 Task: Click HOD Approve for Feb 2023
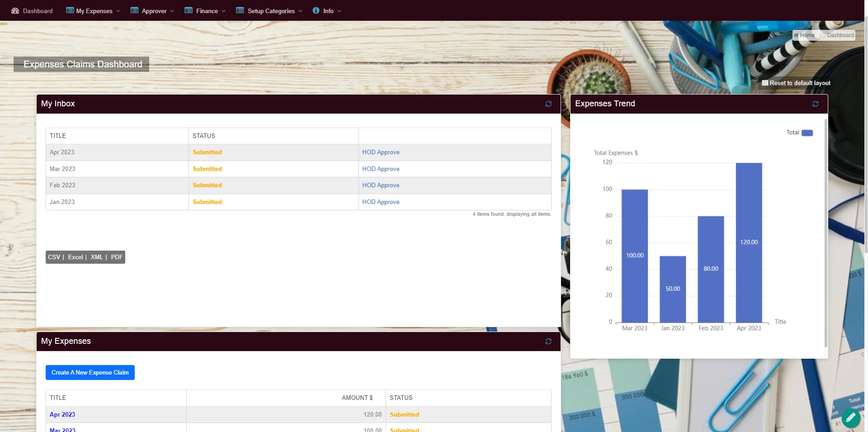coord(381,185)
